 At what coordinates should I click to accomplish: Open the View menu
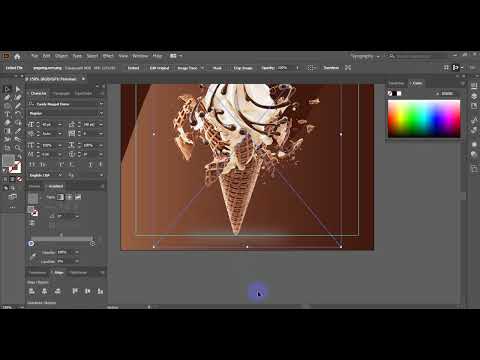123,56
